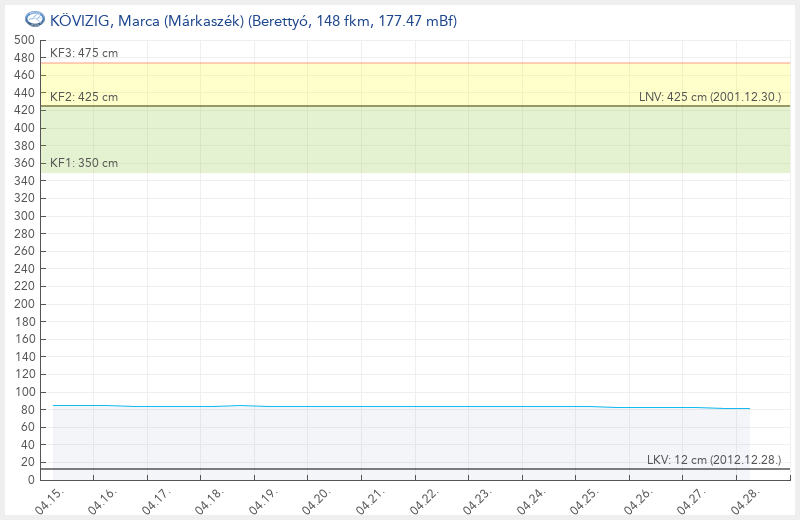The width and height of the screenshot is (800, 520).
Task: Click the green KF1–KF2 alert band
Action: (x=400, y=140)
